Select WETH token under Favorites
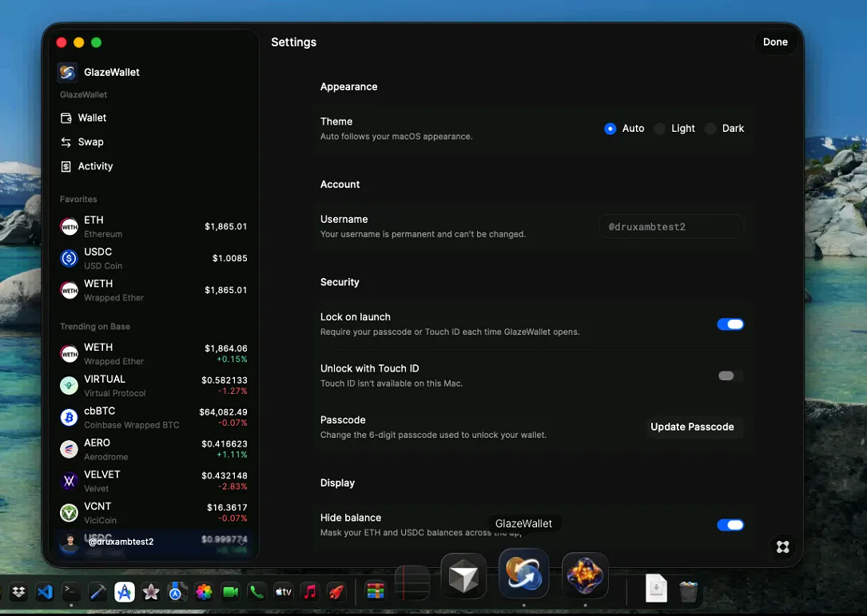 tap(153, 290)
